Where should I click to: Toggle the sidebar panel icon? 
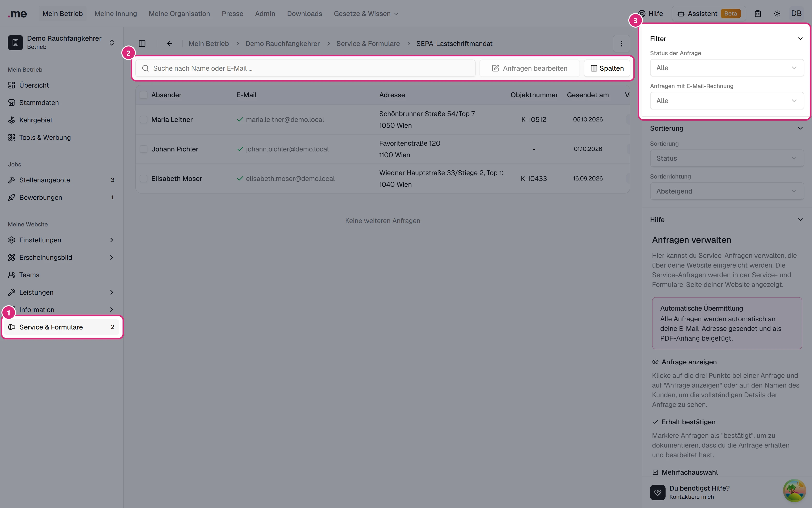(142, 44)
